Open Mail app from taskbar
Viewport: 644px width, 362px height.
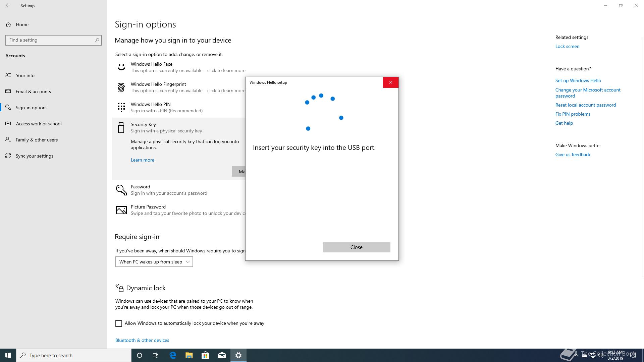(222, 355)
